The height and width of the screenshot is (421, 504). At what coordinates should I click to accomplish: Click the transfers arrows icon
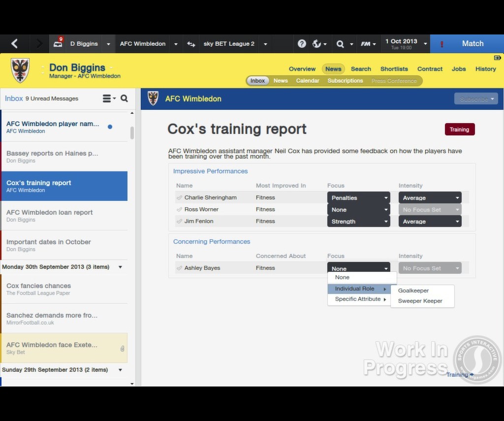[x=191, y=44]
